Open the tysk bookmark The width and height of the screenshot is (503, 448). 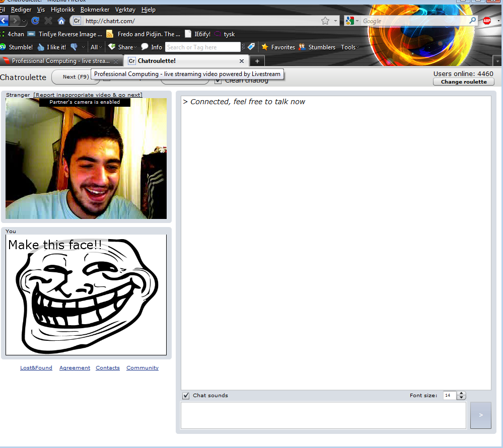(225, 34)
